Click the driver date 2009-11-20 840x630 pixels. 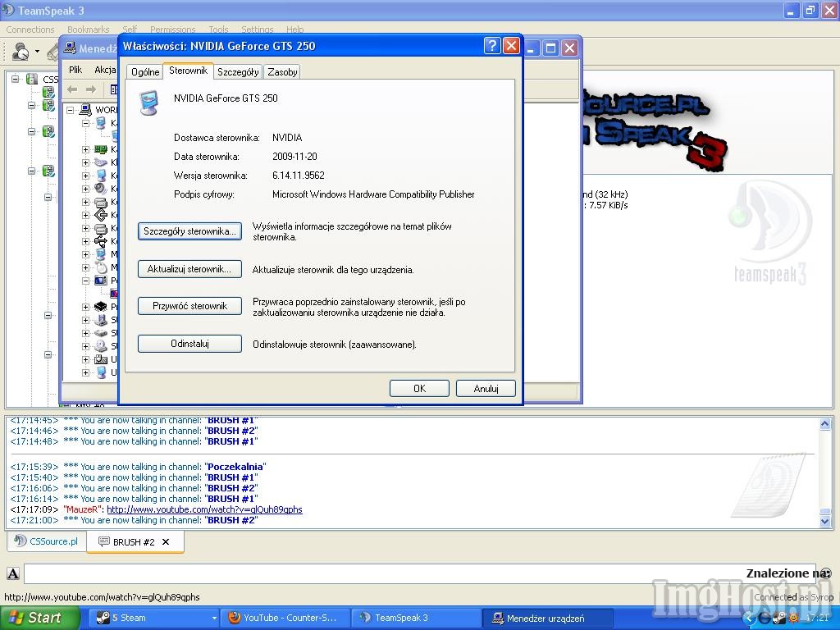294,157
